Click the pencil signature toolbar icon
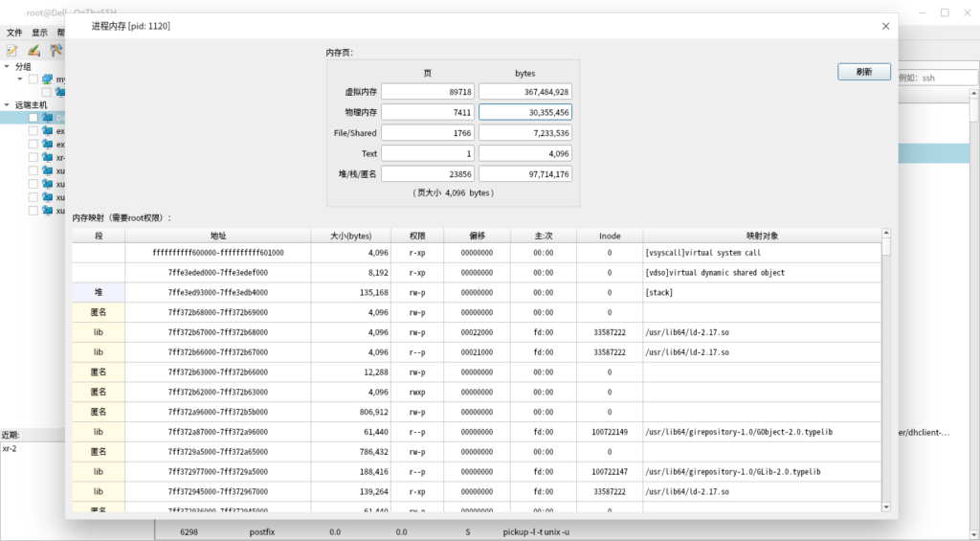 pyautogui.click(x=33, y=50)
